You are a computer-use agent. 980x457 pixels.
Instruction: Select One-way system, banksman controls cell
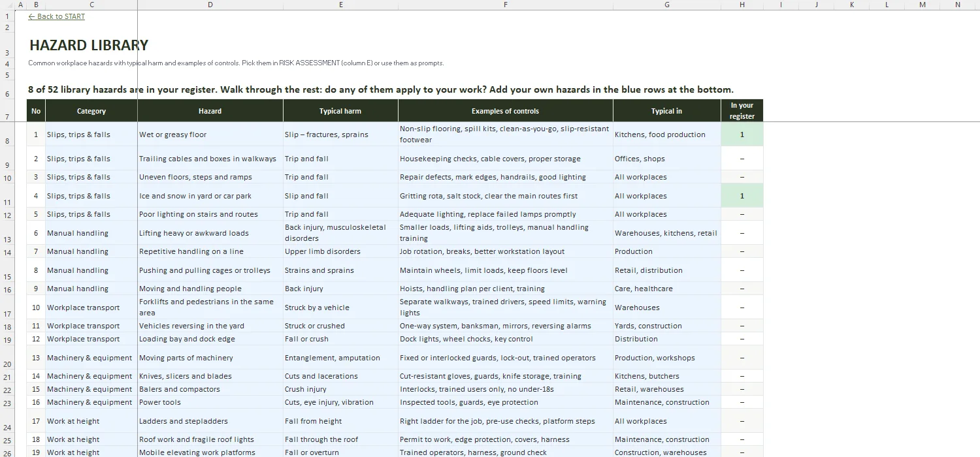point(506,326)
